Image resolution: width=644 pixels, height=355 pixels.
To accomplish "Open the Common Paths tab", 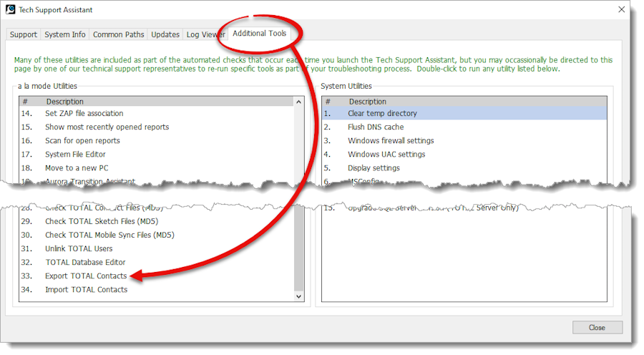I will click(x=118, y=34).
